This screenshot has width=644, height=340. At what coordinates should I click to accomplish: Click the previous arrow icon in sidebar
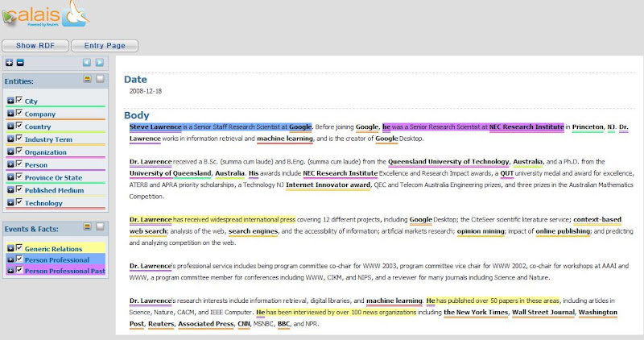(x=87, y=63)
